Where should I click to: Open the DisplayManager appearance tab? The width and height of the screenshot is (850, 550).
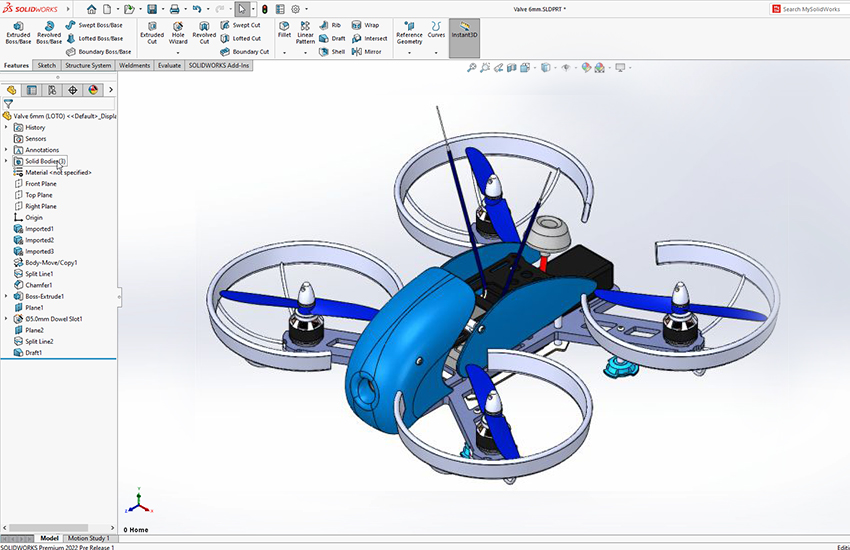[x=92, y=90]
